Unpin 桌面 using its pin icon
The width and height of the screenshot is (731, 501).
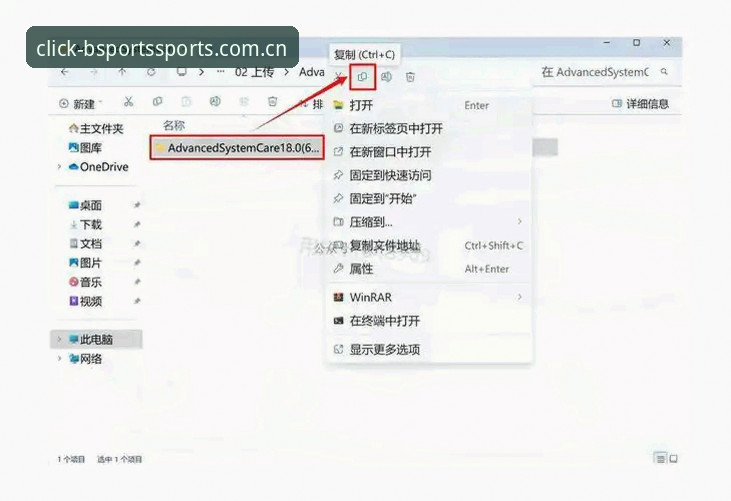tap(137, 205)
